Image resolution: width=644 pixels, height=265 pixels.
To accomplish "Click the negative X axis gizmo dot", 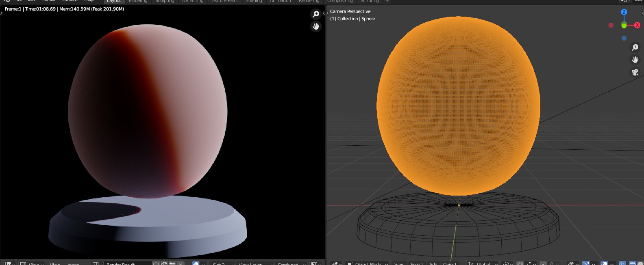I will [x=611, y=25].
